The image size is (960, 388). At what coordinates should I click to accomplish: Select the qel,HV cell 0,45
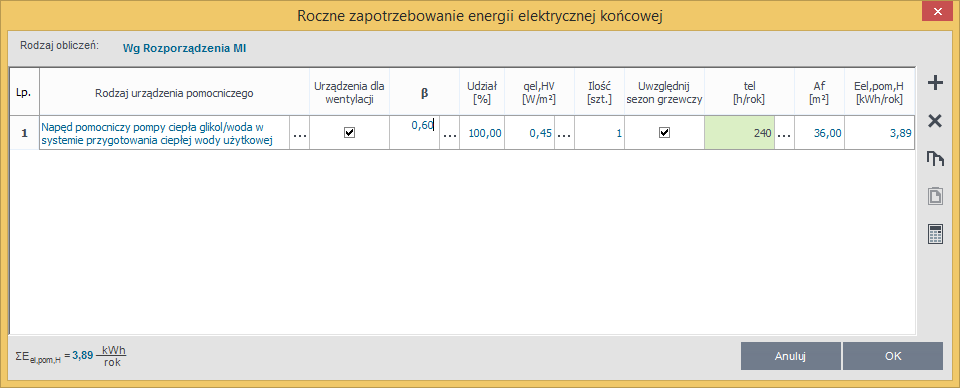click(530, 132)
